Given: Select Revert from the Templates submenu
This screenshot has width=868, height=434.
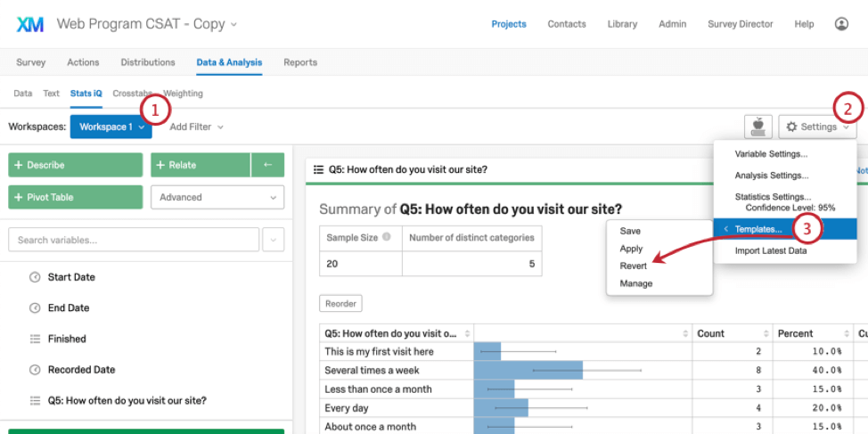Looking at the screenshot, I should 632,266.
